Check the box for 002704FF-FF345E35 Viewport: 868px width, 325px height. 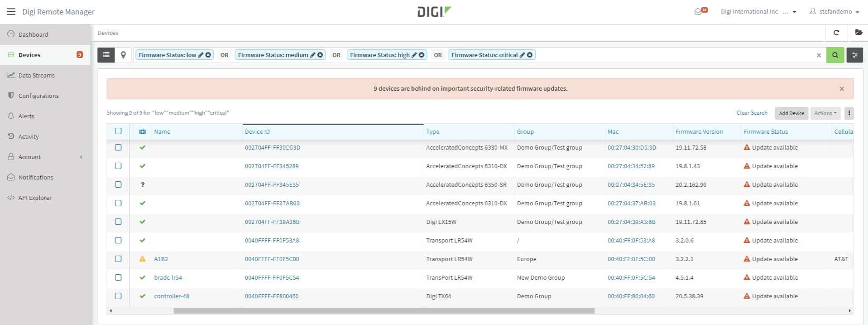118,184
